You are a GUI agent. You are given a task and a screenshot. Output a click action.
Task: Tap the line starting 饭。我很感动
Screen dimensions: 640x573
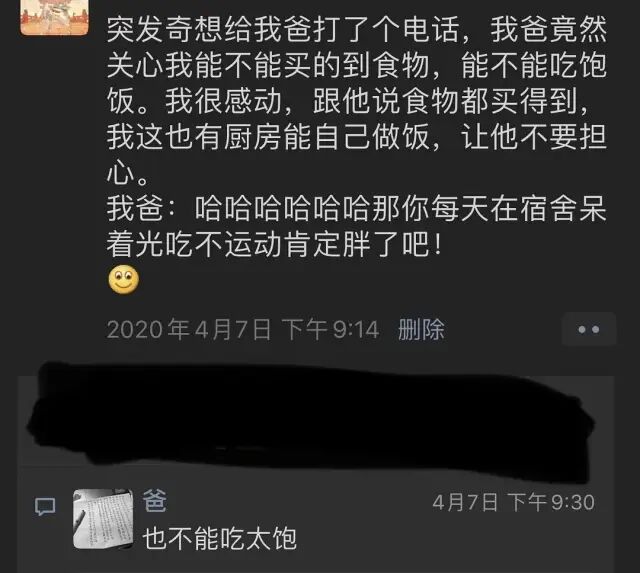pyautogui.click(x=349, y=101)
